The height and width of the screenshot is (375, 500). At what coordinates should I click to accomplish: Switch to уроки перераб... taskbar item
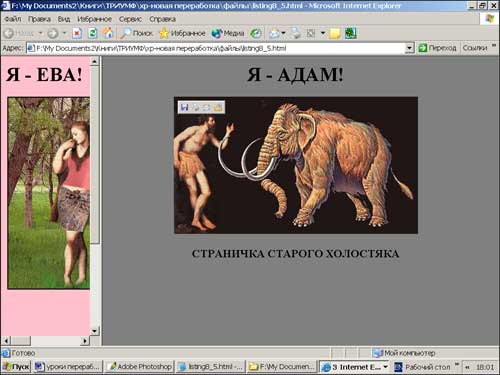(68, 367)
